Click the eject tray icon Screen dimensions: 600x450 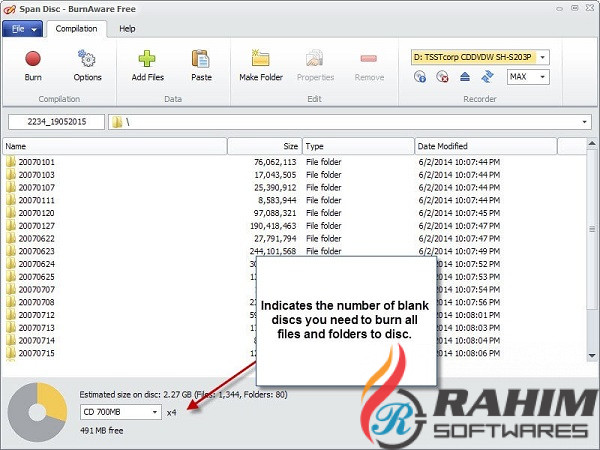point(465,77)
